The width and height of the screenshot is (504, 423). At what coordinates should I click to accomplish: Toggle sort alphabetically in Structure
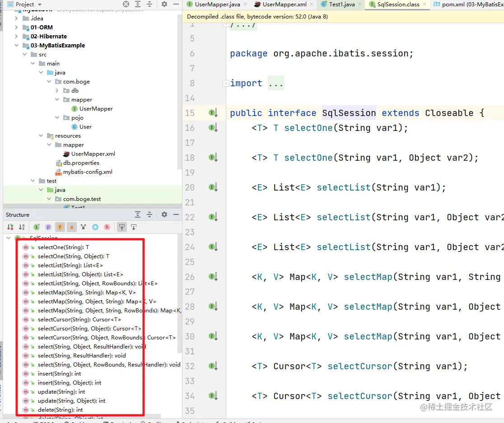(x=22, y=227)
